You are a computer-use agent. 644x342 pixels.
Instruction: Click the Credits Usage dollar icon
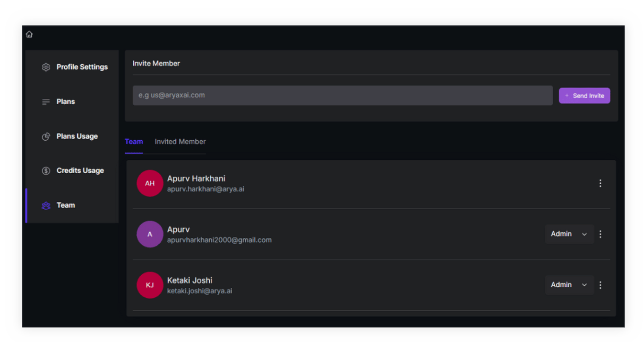[x=46, y=171]
